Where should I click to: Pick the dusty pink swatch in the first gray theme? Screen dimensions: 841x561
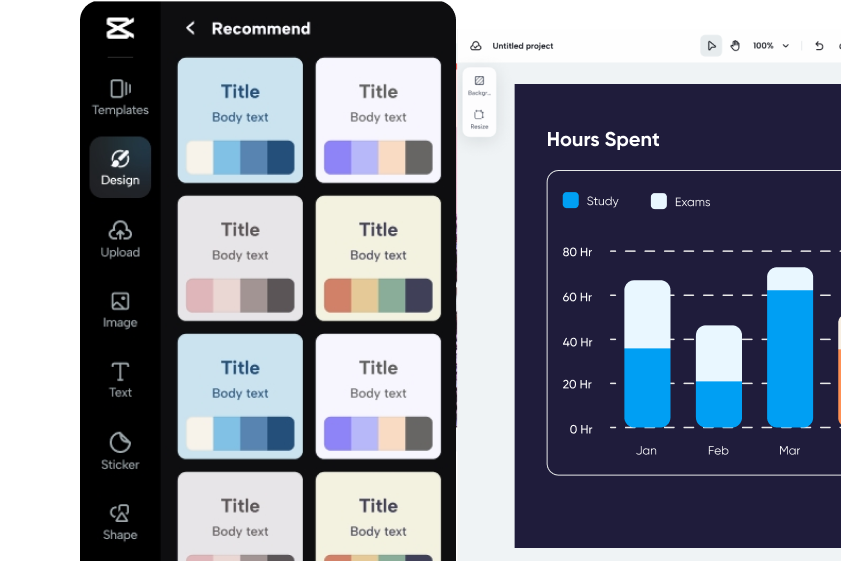[200, 296]
